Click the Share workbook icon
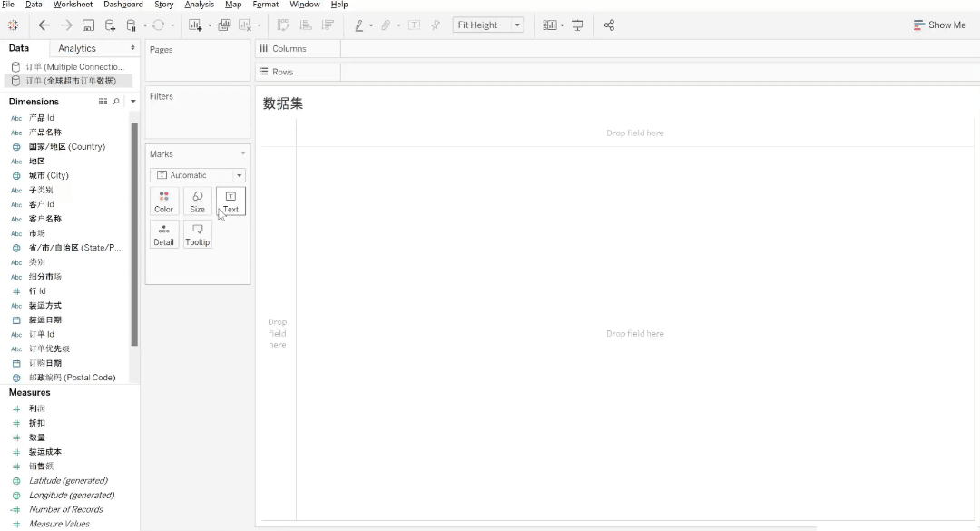The width and height of the screenshot is (980, 531). [610, 25]
